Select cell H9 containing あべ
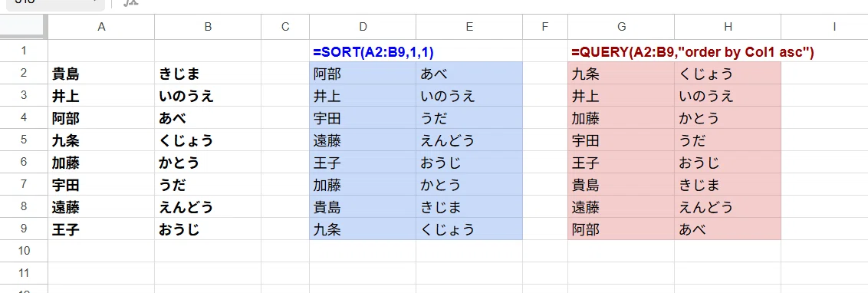868x293 pixels. [728, 229]
